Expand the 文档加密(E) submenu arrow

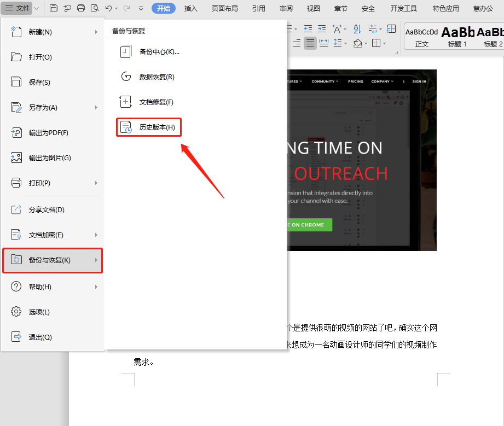click(x=96, y=235)
